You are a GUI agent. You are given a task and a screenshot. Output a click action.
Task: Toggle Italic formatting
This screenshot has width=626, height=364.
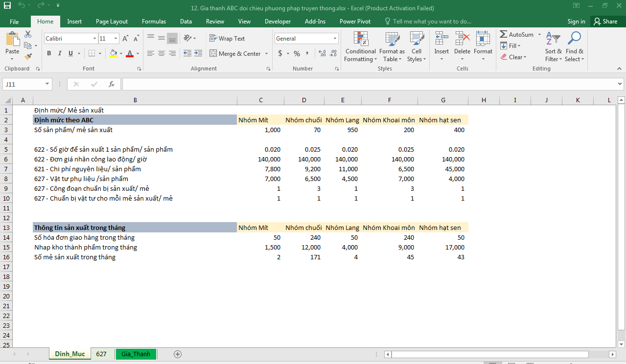coord(60,53)
